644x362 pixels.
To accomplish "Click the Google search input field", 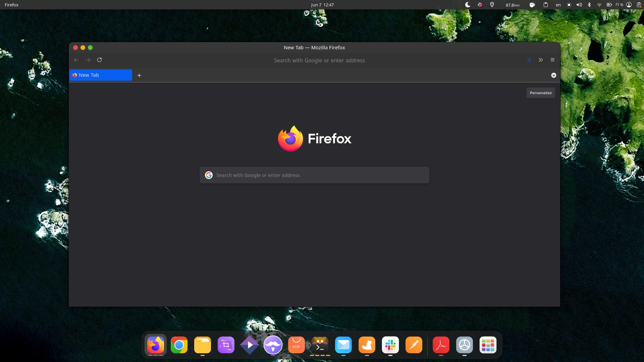I will point(314,175).
